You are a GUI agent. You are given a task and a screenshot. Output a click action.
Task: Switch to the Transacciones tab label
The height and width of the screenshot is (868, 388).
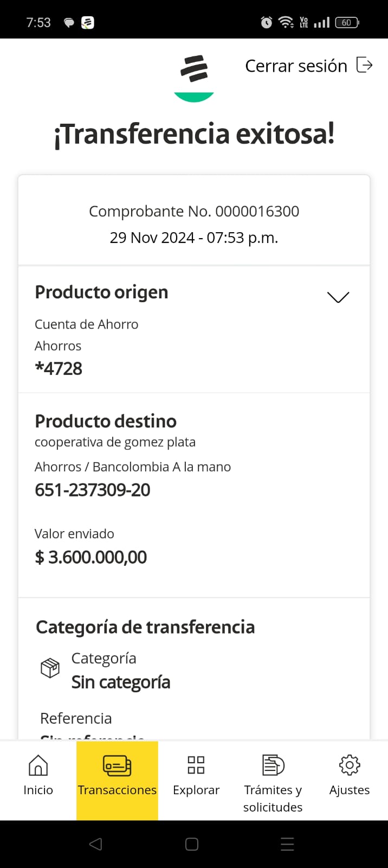(117, 790)
